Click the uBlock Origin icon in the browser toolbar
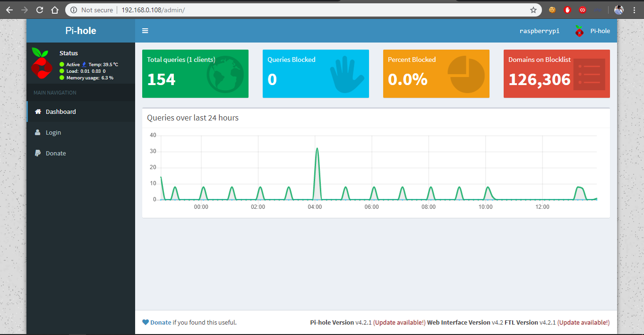The height and width of the screenshot is (335, 644). click(567, 9)
